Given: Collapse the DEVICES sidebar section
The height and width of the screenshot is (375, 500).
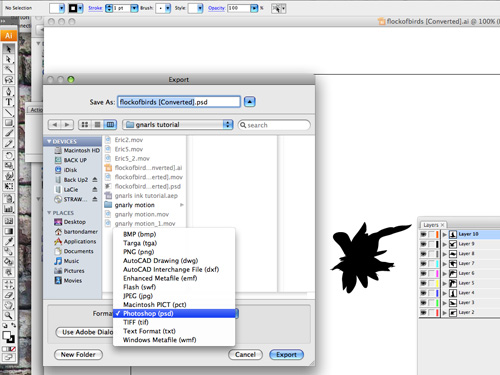Looking at the screenshot, I should coord(49,141).
